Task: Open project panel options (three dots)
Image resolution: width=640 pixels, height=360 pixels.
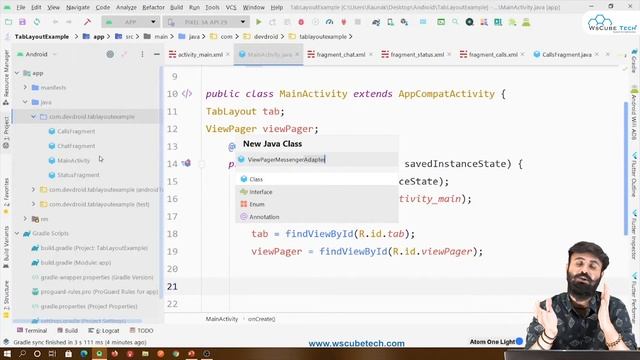Action: tap(142, 54)
